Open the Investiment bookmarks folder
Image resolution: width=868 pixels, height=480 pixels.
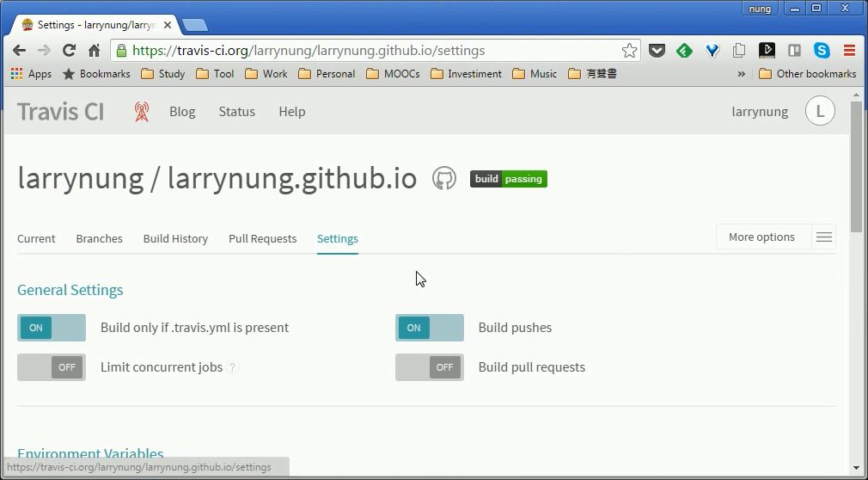466,74
